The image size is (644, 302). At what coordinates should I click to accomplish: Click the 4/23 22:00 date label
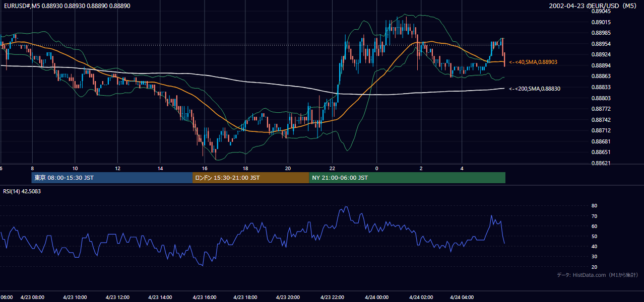tap(333, 297)
